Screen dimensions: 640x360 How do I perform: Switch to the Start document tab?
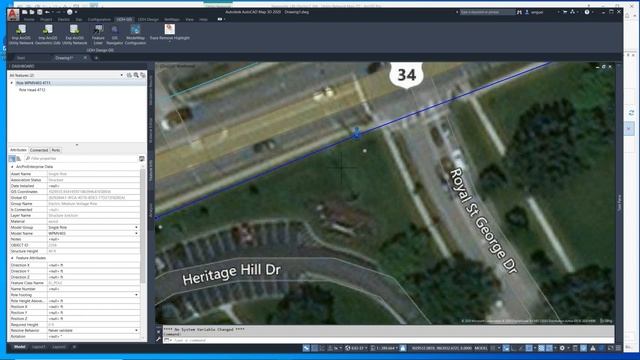(x=21, y=58)
